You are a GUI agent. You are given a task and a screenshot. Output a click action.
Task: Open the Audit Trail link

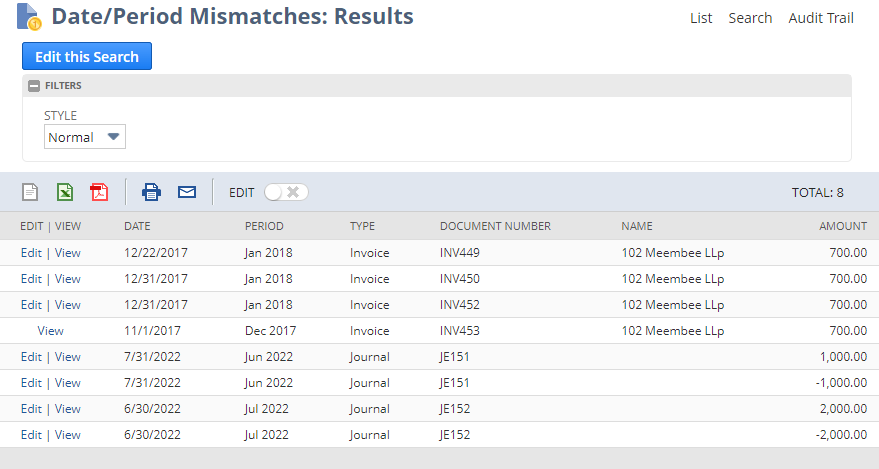click(821, 18)
